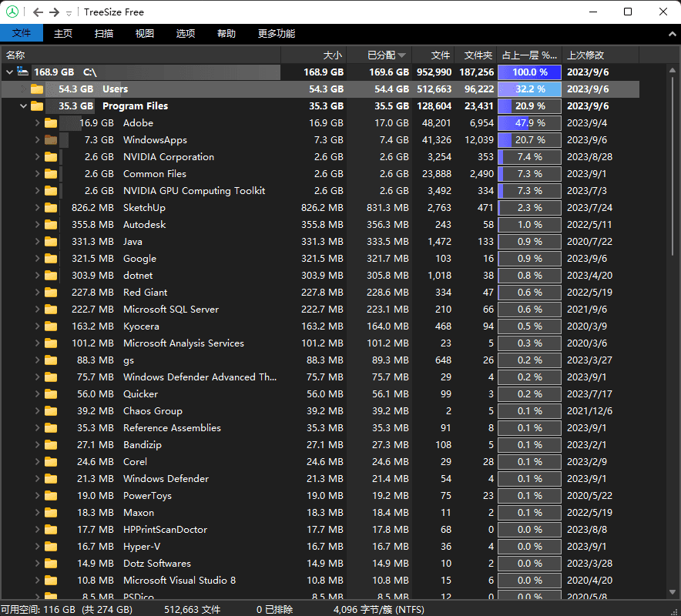
Task: Select the Microsoft Visual Studio 8 row
Action: (320, 580)
